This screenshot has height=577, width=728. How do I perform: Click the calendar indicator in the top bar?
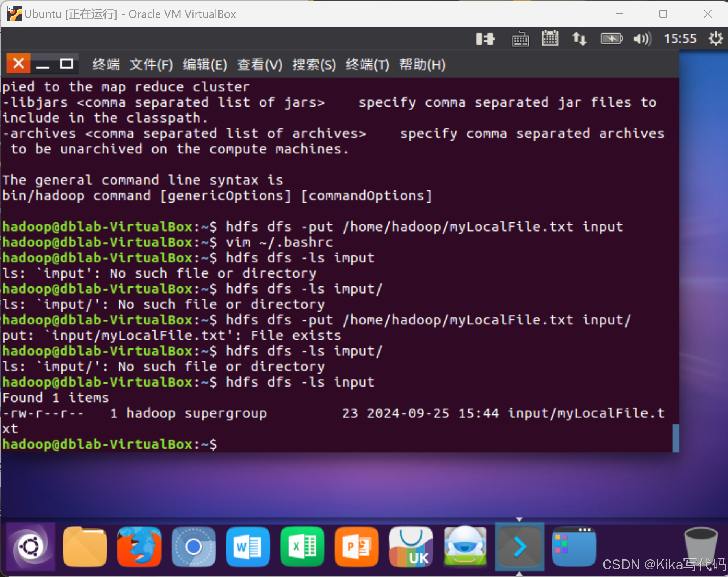[x=550, y=38]
